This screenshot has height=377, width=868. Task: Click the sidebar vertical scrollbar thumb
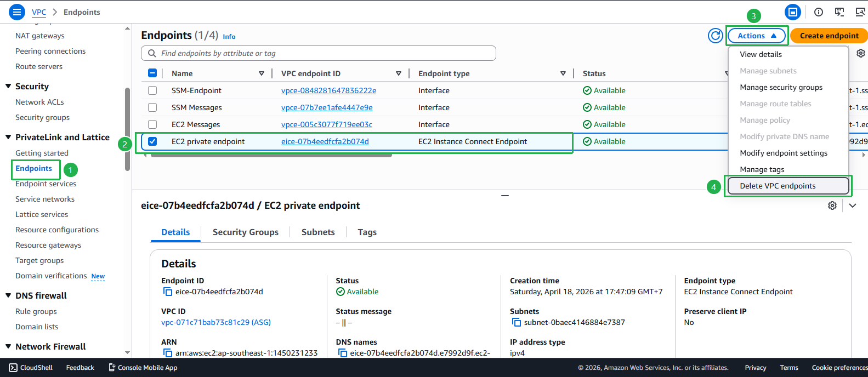pos(127,129)
